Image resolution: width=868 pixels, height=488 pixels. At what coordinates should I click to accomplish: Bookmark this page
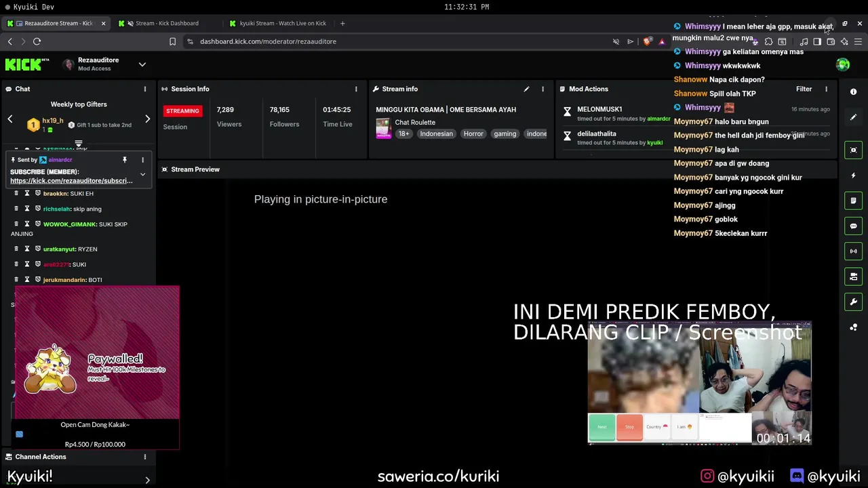tap(172, 41)
